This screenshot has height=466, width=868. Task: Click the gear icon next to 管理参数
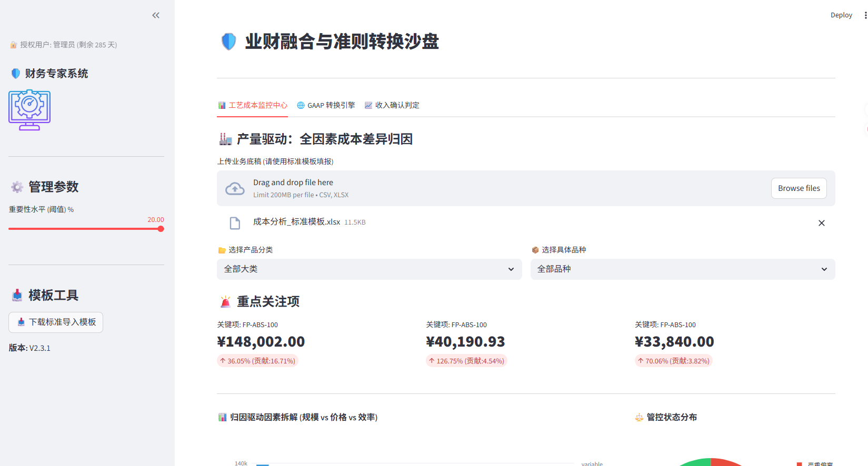coord(17,187)
